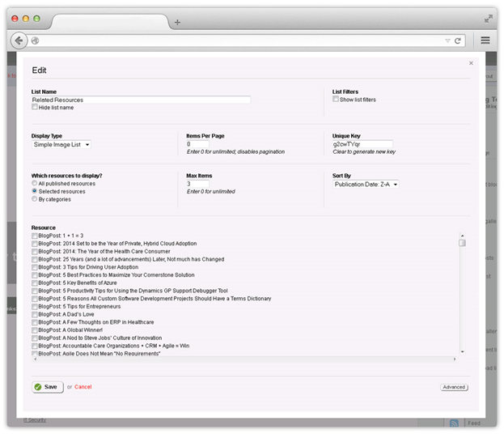Click the Advanced button

click(x=454, y=387)
